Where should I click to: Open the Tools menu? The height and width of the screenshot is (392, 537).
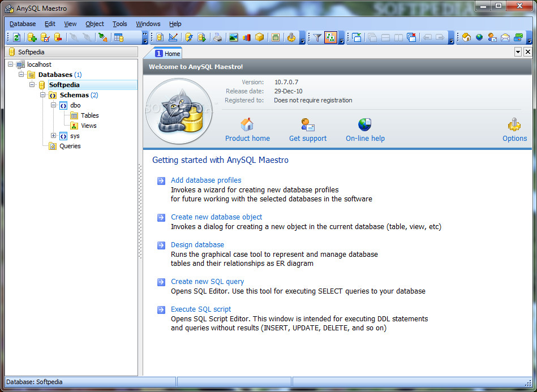[120, 24]
